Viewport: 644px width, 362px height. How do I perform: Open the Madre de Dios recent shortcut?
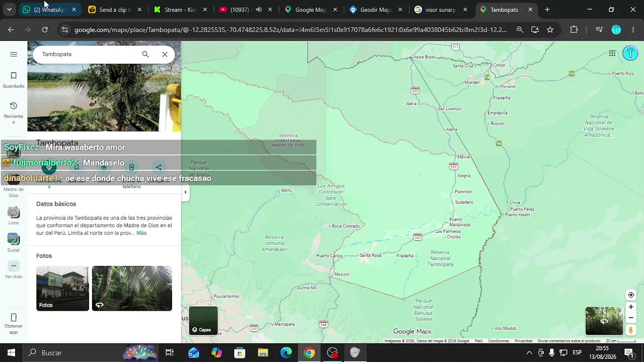(x=14, y=185)
